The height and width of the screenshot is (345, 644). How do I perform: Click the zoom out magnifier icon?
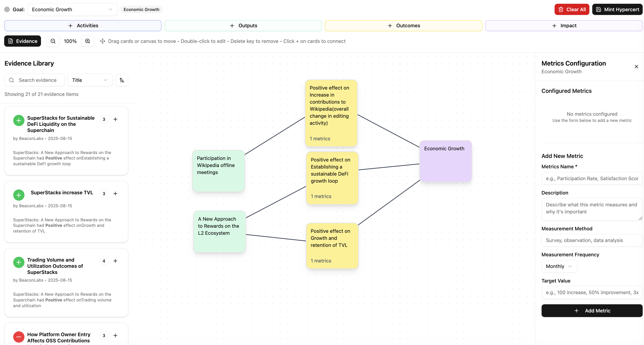(53, 41)
